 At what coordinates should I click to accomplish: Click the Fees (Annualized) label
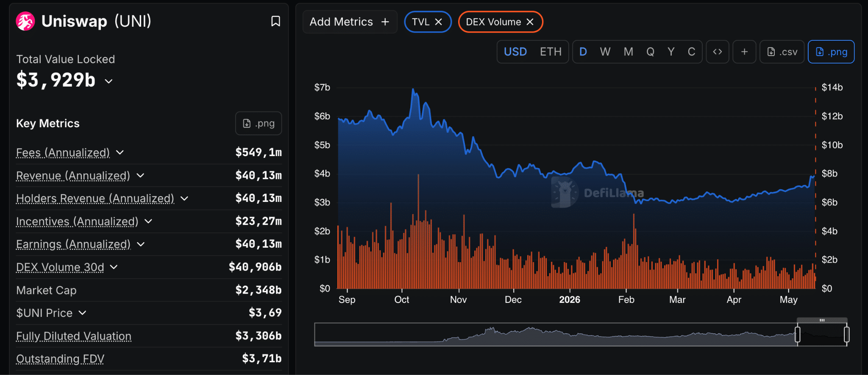click(x=63, y=152)
